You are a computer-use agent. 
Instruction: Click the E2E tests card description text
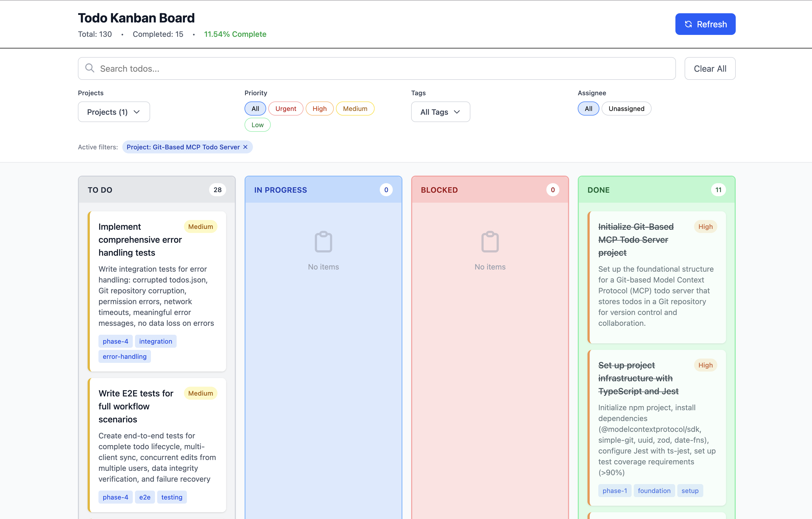(157, 457)
